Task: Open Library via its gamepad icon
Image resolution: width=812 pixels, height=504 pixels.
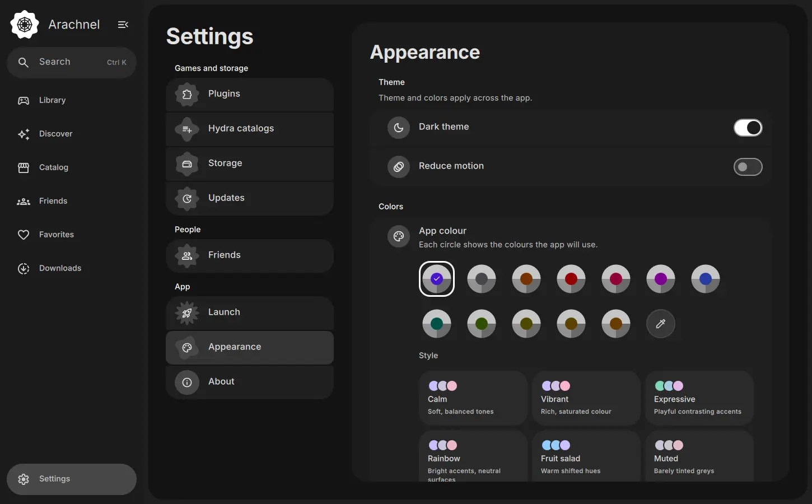Action: tap(24, 100)
